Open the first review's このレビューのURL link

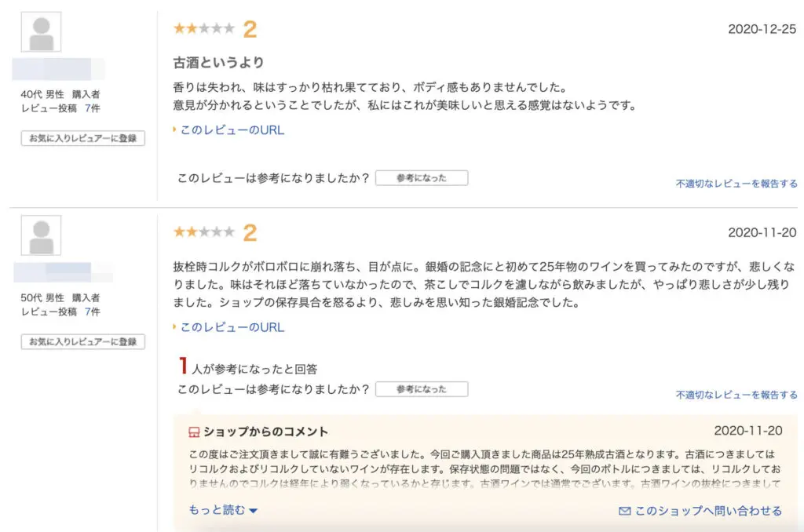pos(232,130)
